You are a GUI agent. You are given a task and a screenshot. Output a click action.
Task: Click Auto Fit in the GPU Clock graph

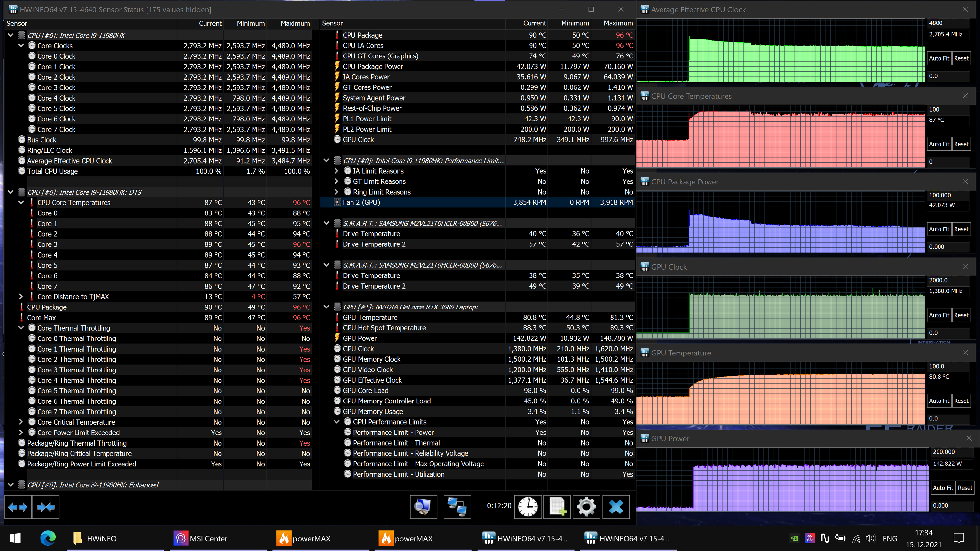pyautogui.click(x=939, y=315)
